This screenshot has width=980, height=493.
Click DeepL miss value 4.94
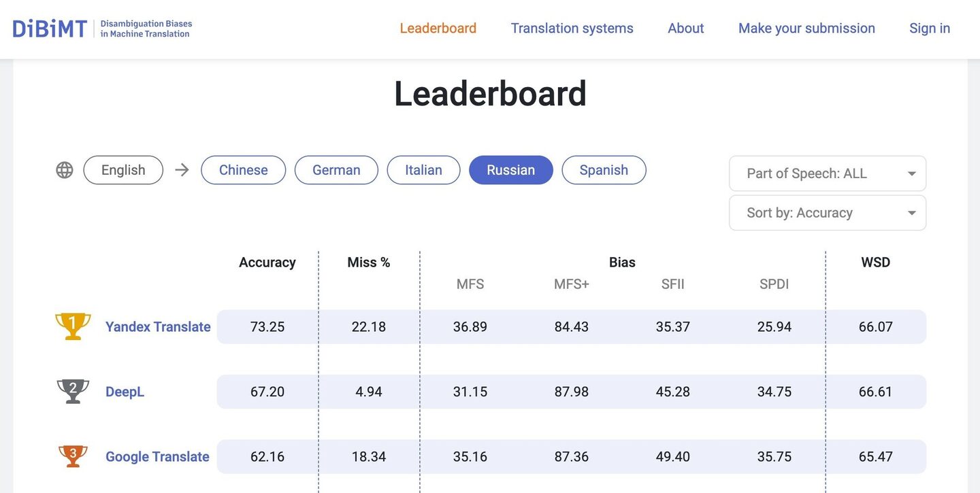click(369, 392)
